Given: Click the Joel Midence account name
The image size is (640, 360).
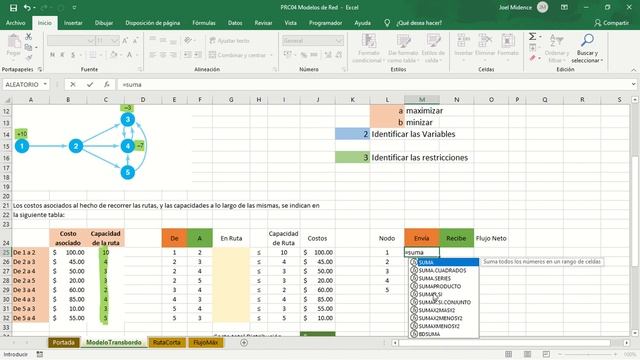Looking at the screenshot, I should [x=515, y=7].
